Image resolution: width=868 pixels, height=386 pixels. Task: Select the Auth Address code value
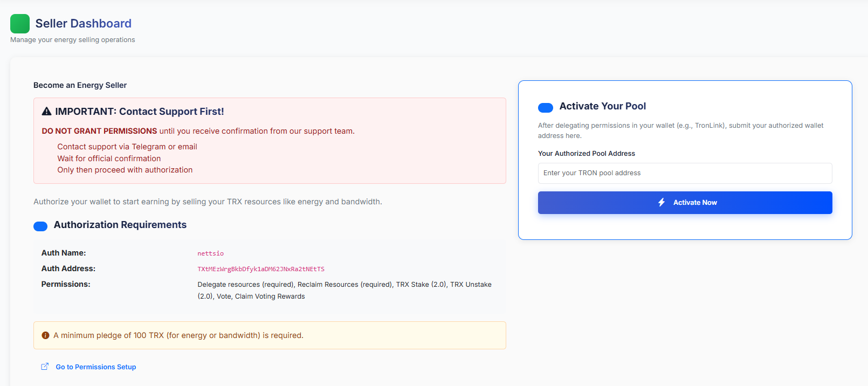(x=261, y=269)
